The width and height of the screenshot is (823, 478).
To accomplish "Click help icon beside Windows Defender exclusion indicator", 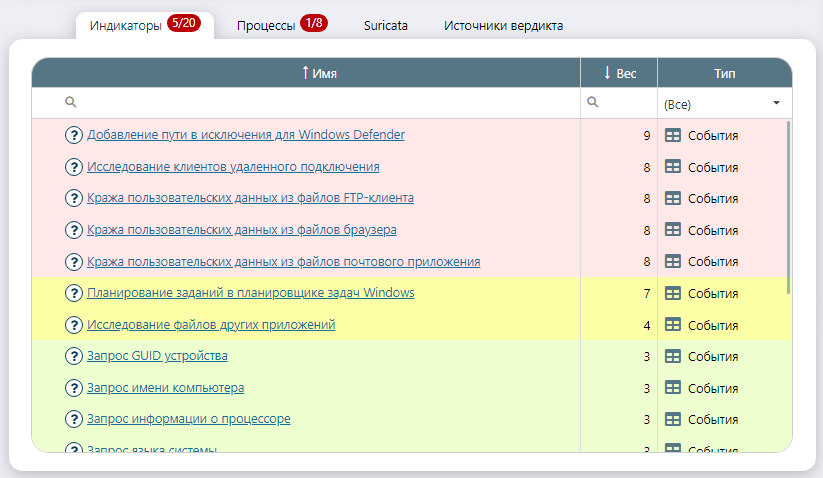I will point(73,135).
